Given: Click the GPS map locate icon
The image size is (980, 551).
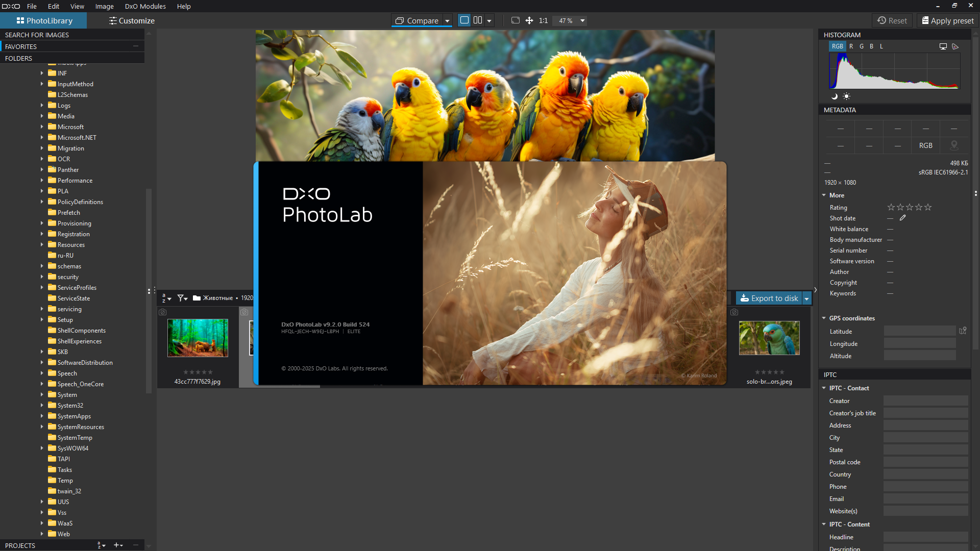Looking at the screenshot, I should (963, 331).
